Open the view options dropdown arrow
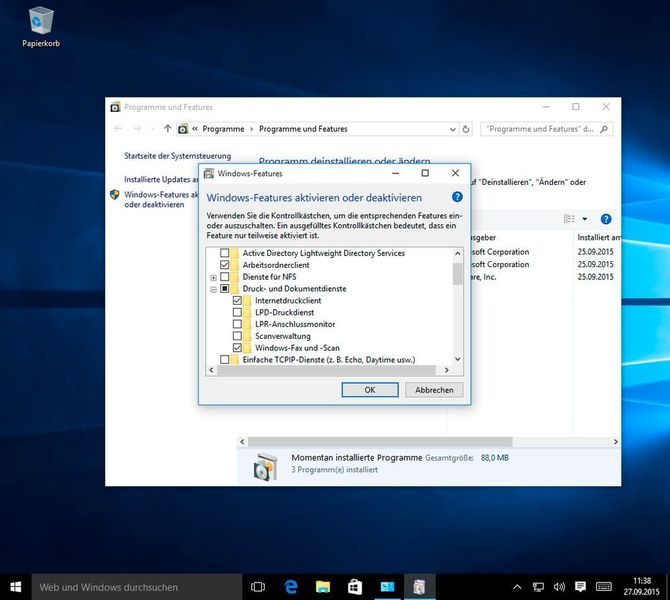Image resolution: width=670 pixels, height=600 pixels. (585, 219)
